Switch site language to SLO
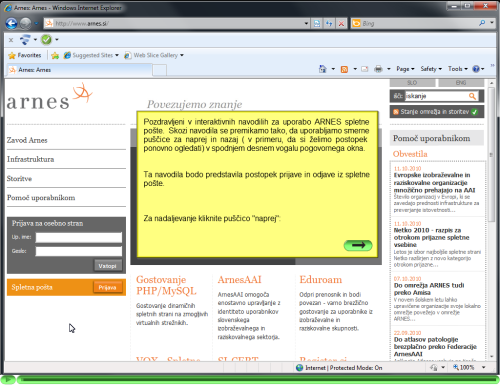500x386 pixels. (x=412, y=83)
